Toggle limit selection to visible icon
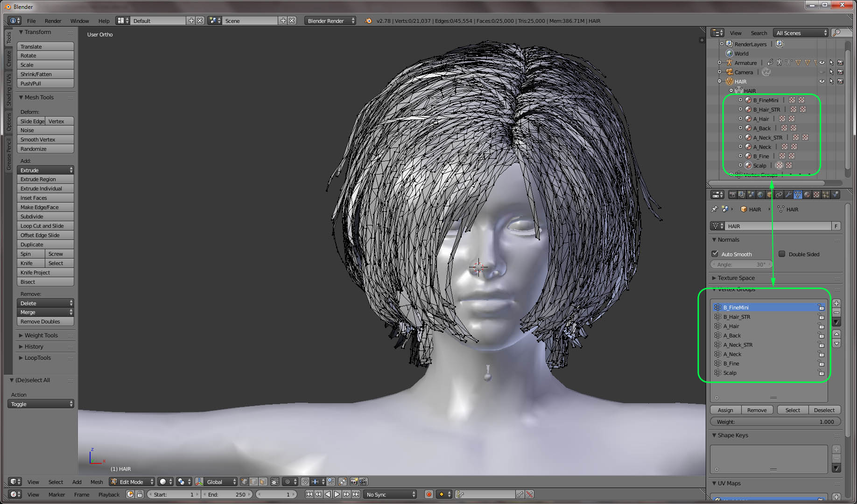The width and height of the screenshot is (857, 504). point(274,482)
